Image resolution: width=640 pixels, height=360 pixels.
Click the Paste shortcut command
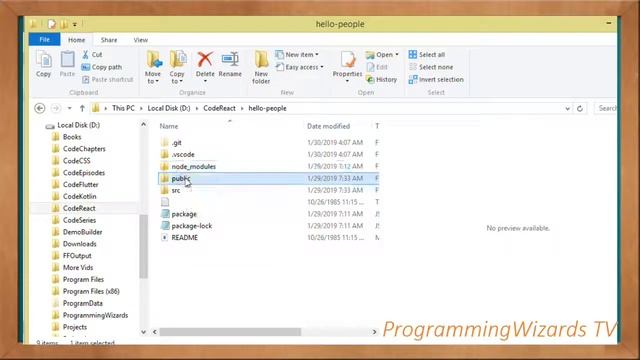(x=108, y=79)
